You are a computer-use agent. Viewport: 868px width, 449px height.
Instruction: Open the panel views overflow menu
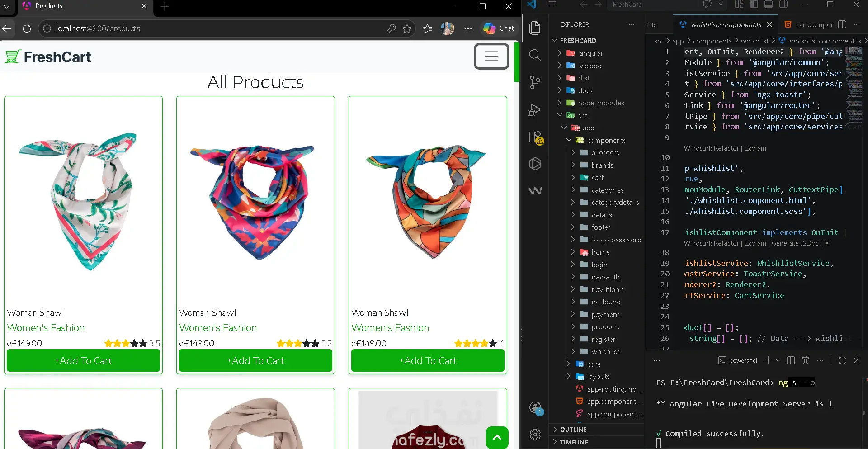pyautogui.click(x=657, y=360)
